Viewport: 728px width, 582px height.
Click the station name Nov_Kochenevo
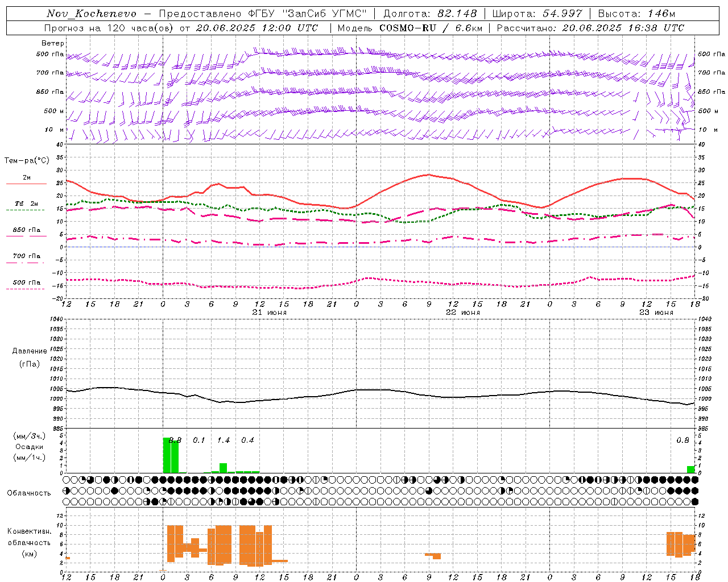pos(92,14)
